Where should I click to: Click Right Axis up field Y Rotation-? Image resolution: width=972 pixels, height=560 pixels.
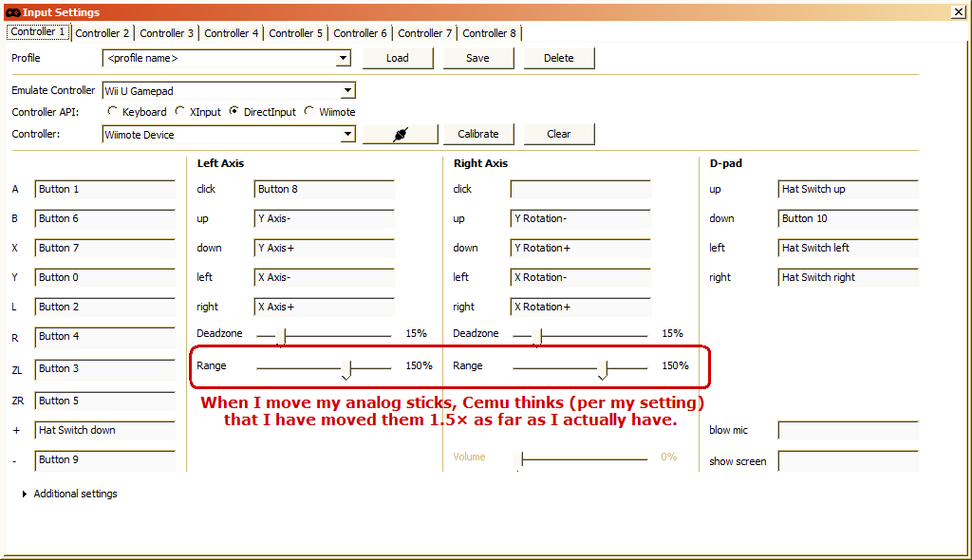580,219
